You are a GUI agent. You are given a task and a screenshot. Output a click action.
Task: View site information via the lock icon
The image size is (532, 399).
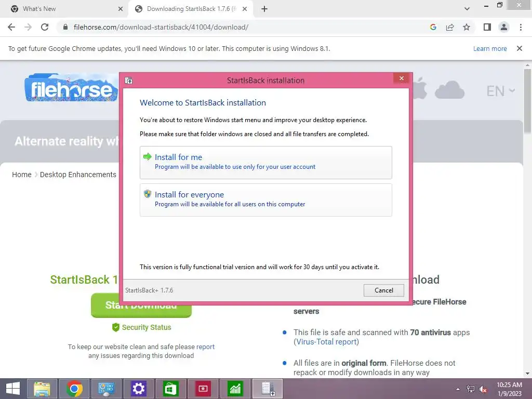(x=65, y=27)
